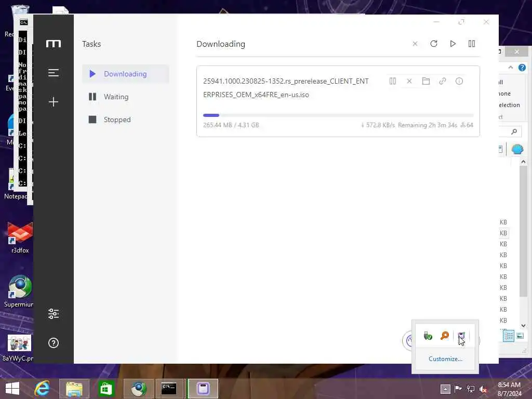This screenshot has height=399, width=532.
Task: Open the Windows Store taskbar icon
Action: tap(106, 389)
